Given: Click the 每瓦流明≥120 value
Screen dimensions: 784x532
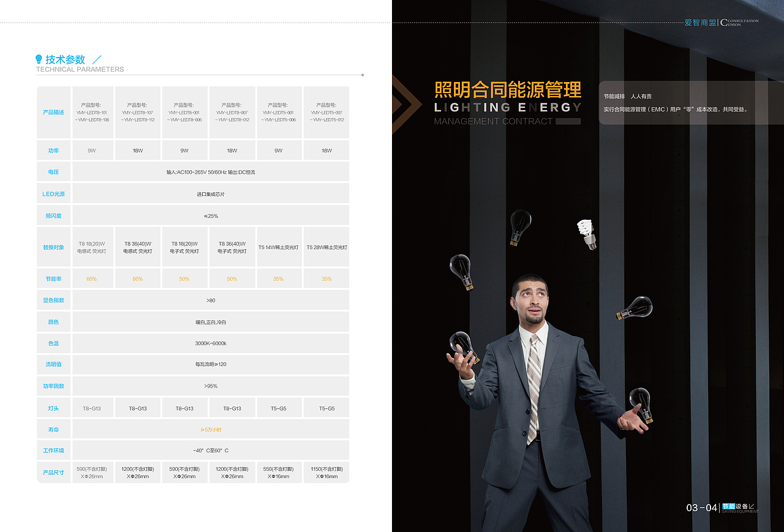Looking at the screenshot, I should click(x=211, y=364).
